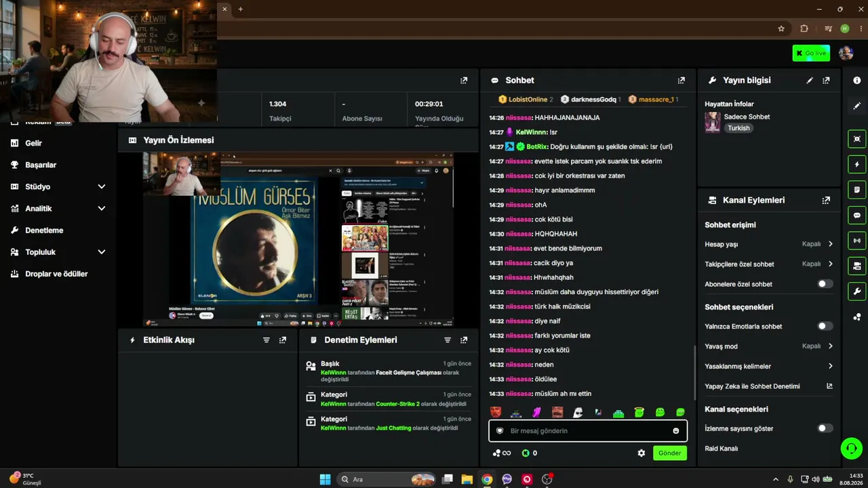Click the three-dots icon in right rail
This screenshot has height=488, width=868.
[x=857, y=317]
